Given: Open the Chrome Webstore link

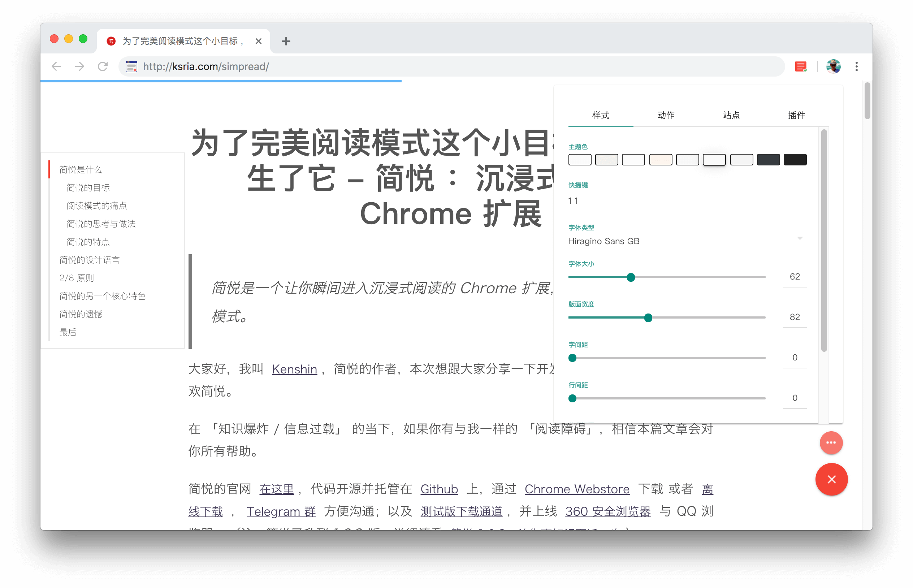Looking at the screenshot, I should tap(577, 489).
